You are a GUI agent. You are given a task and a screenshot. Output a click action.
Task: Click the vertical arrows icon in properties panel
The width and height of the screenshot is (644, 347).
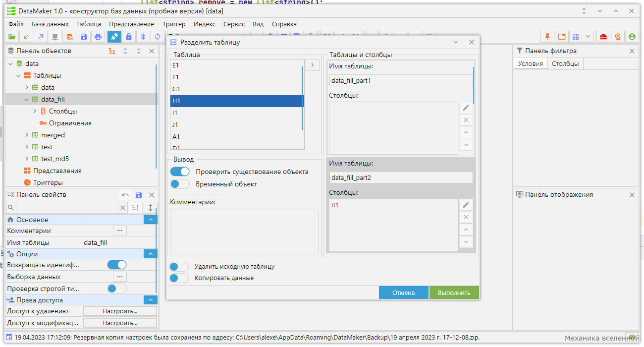[151, 208]
